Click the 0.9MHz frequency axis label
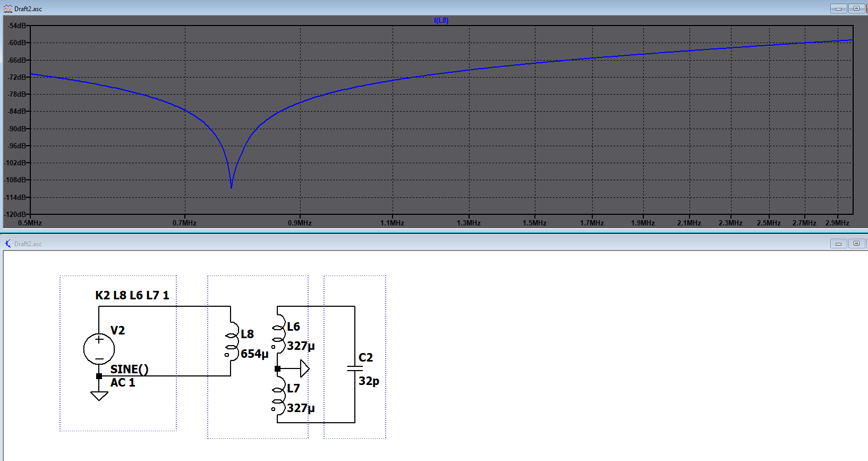The width and height of the screenshot is (868, 461). coord(300,223)
